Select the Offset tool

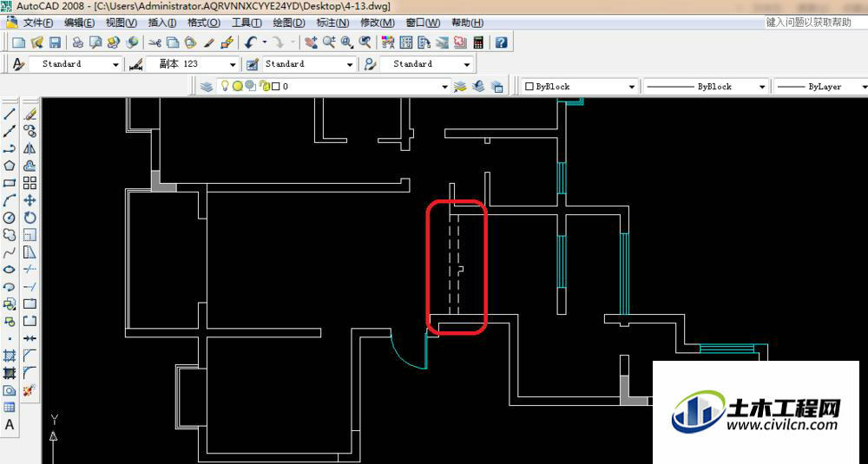(x=30, y=166)
